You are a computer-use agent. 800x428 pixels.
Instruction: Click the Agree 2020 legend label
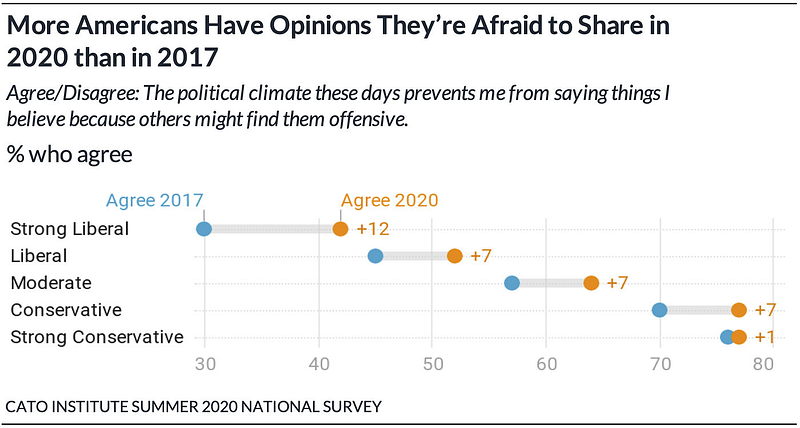click(389, 200)
